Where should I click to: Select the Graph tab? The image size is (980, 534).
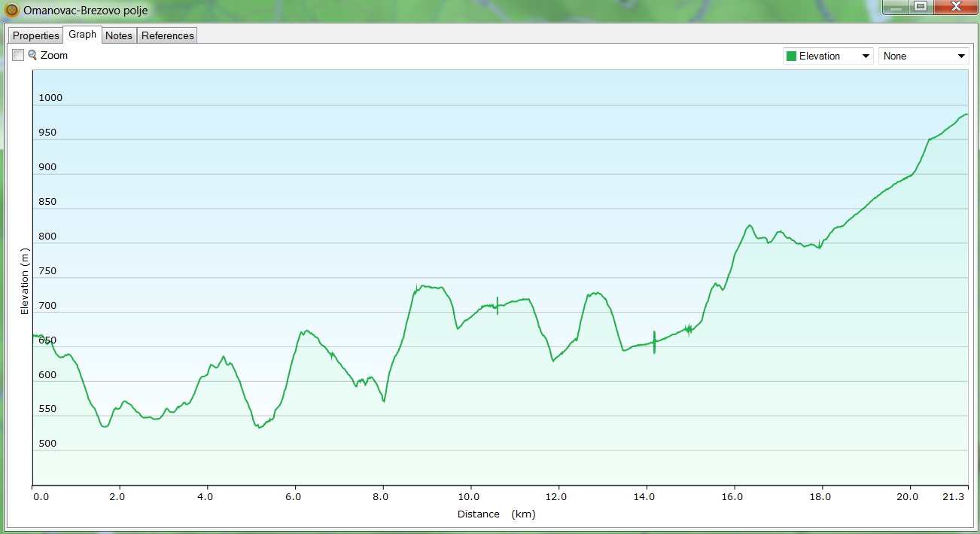tap(82, 35)
